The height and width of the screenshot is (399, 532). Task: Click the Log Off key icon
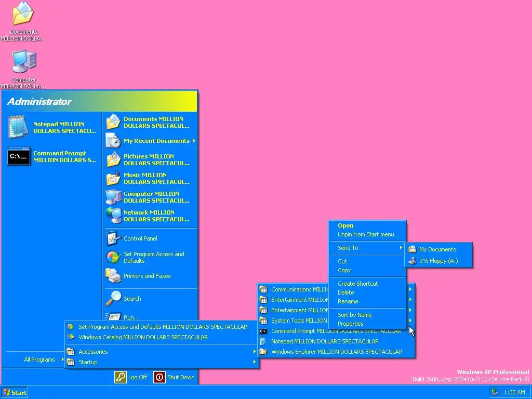point(121,377)
